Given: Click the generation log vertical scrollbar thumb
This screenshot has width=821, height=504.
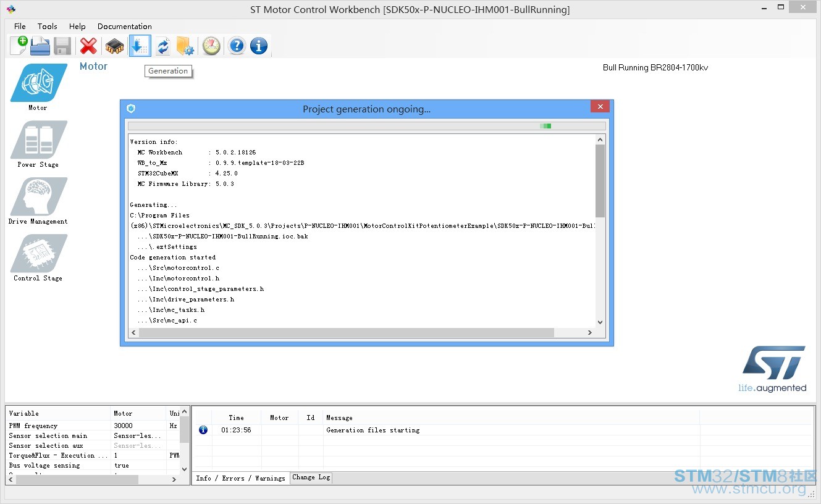Looking at the screenshot, I should pyautogui.click(x=600, y=181).
